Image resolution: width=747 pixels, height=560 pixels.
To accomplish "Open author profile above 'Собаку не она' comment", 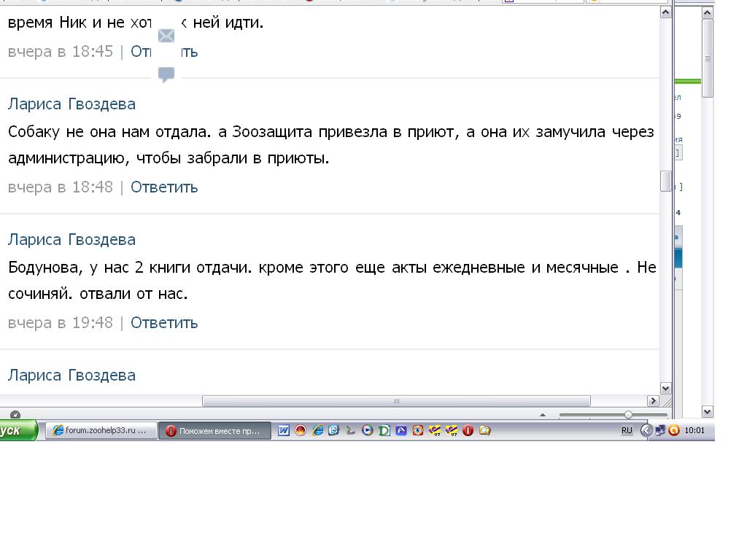I will click(71, 104).
